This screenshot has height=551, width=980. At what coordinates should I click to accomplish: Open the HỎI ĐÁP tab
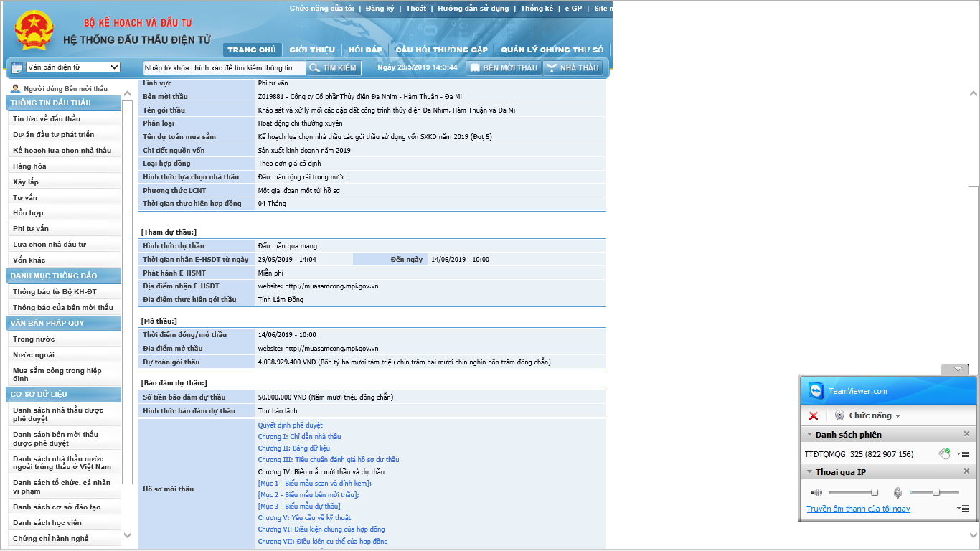[365, 50]
